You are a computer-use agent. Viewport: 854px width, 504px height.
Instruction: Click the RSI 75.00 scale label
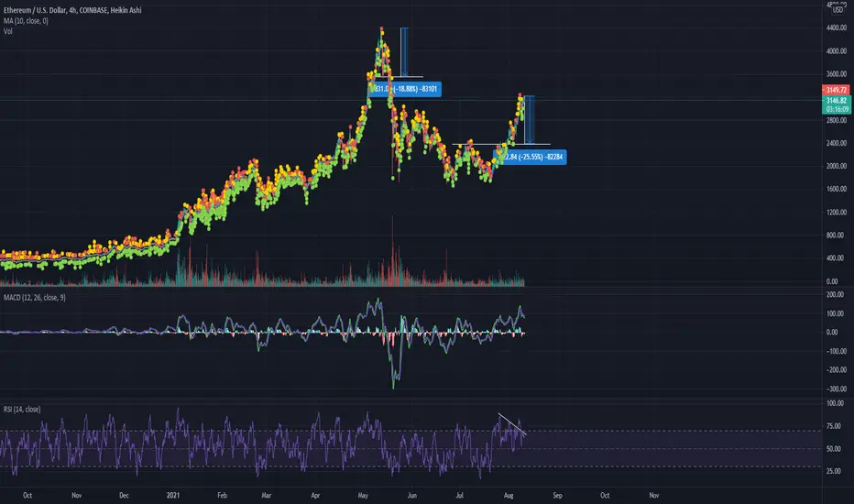pos(833,426)
